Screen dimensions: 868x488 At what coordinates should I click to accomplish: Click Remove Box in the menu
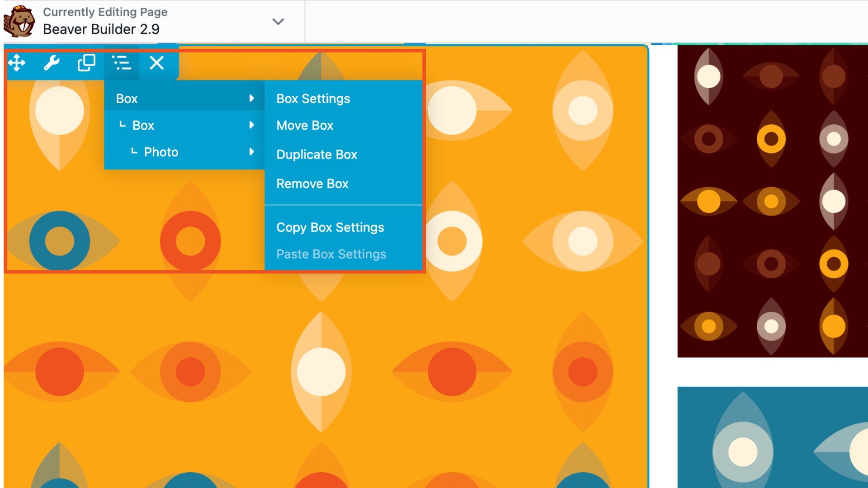312,183
